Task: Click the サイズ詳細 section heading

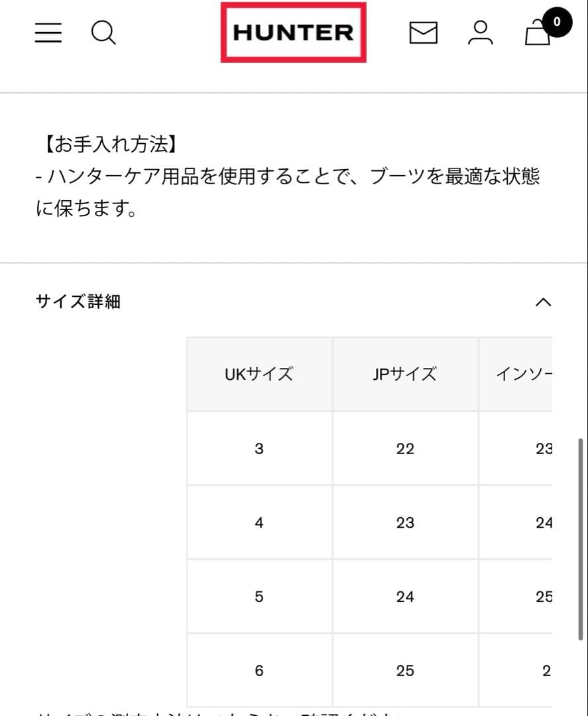Action: 78,302
